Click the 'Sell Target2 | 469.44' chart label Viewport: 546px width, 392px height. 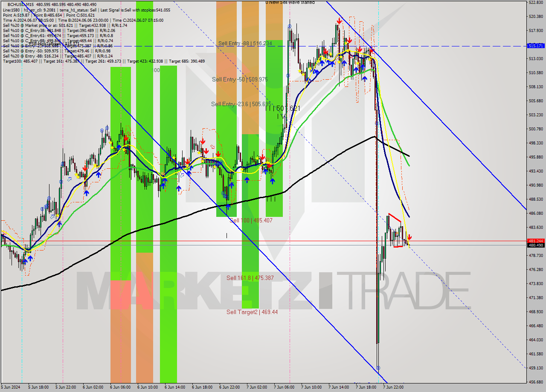pyautogui.click(x=252, y=312)
